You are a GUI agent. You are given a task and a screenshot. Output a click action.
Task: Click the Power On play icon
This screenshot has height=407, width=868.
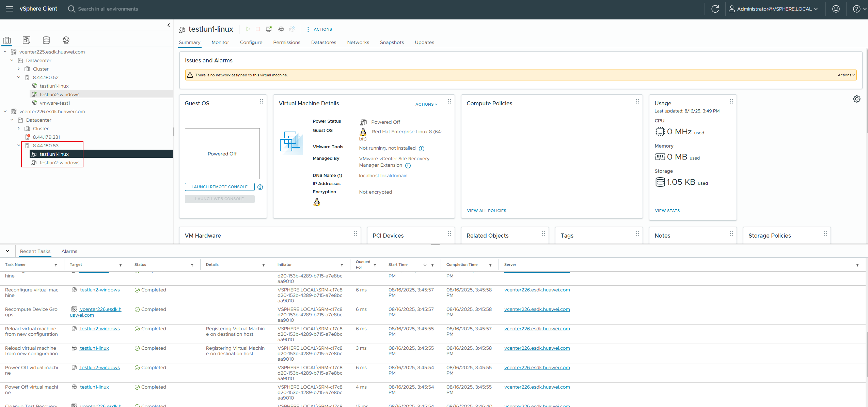point(248,29)
